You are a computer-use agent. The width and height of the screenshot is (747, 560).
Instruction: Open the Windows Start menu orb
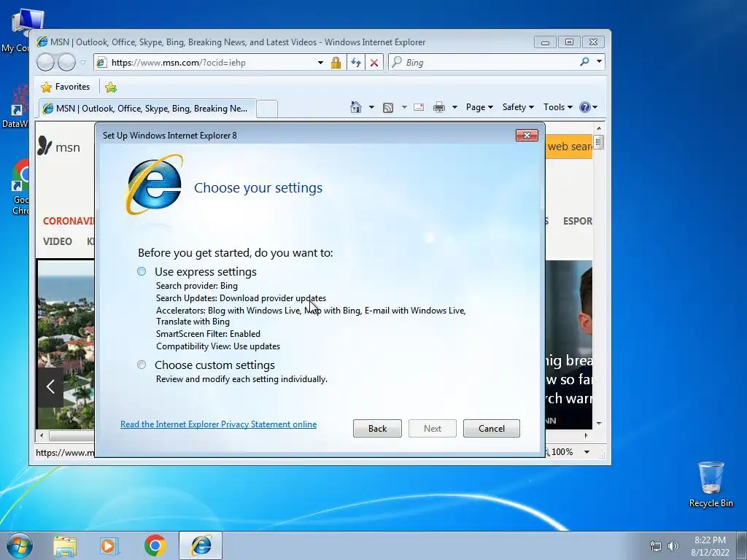(x=20, y=545)
